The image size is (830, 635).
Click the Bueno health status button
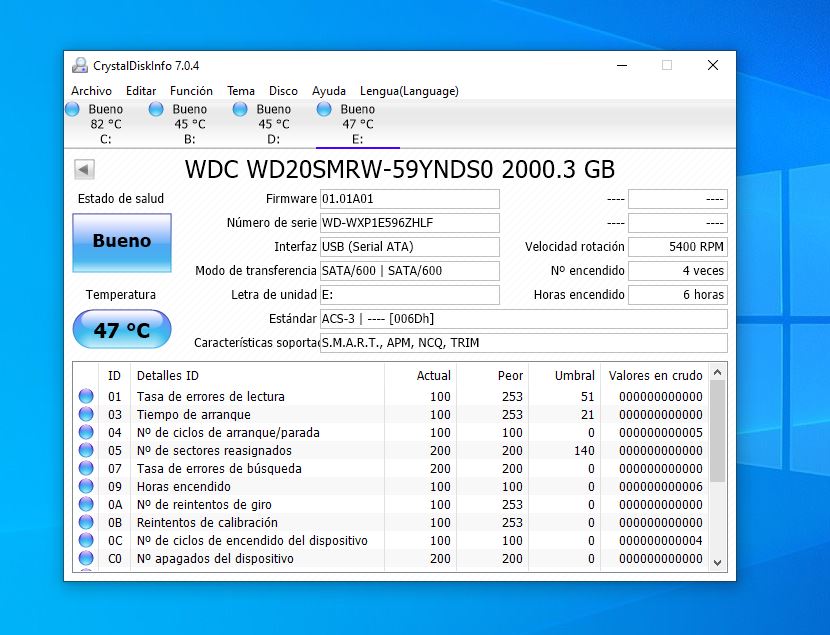(121, 242)
